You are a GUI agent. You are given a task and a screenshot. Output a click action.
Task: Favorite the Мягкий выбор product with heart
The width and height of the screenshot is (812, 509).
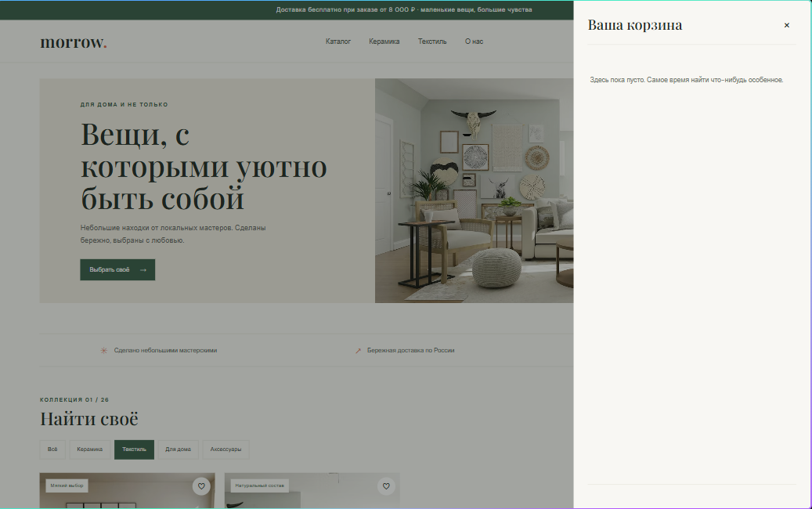coord(201,486)
